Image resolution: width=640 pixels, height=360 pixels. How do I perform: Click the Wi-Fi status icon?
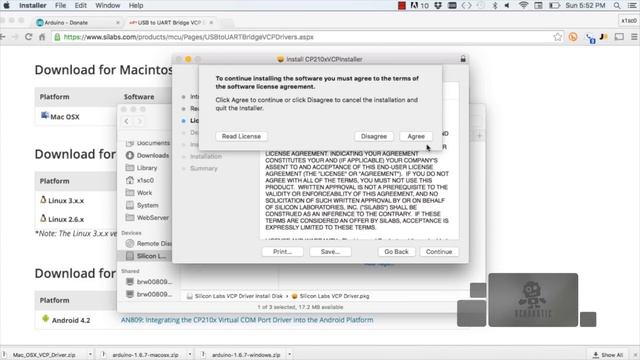[524, 5]
